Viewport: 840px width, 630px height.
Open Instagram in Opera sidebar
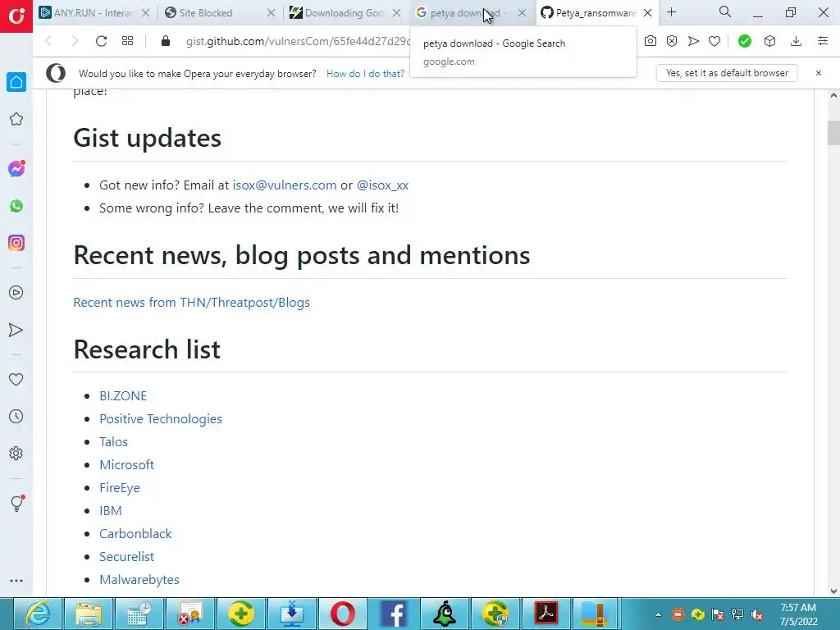(x=16, y=243)
